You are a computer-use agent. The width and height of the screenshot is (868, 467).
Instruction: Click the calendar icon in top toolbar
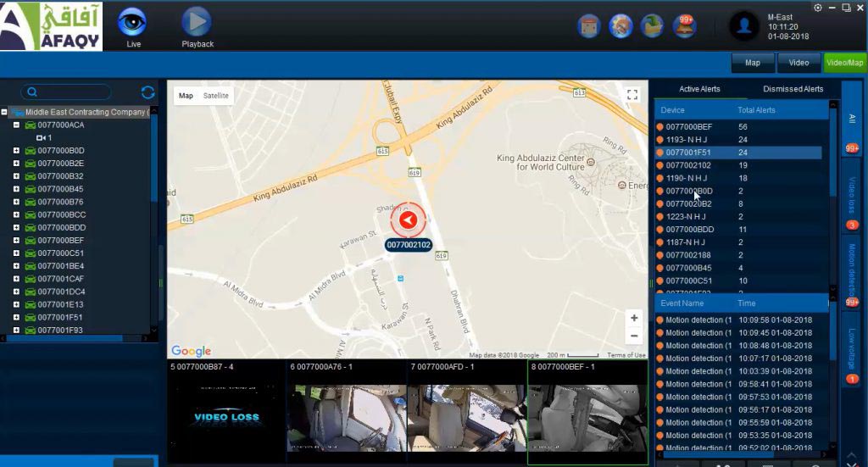[589, 26]
